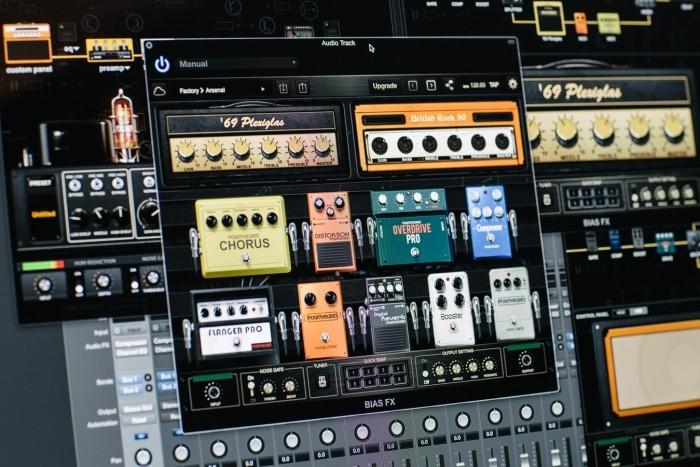700x467 pixels.
Task: Click the Output level knob in BIAS FX
Action: click(525, 359)
